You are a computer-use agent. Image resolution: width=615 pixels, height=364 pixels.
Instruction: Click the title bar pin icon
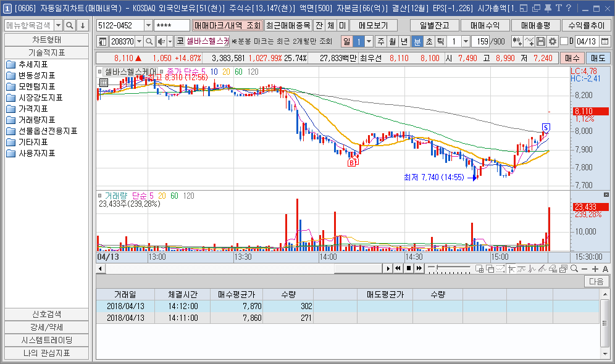(548, 8)
